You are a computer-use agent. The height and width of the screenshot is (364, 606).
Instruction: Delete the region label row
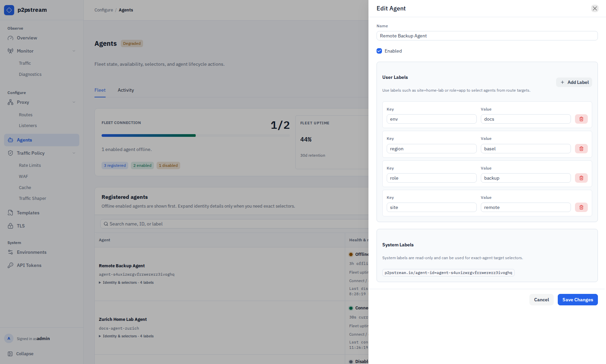click(x=581, y=149)
